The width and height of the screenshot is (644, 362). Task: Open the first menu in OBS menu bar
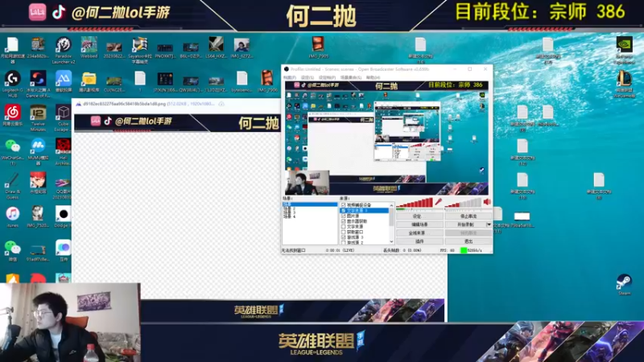290,77
